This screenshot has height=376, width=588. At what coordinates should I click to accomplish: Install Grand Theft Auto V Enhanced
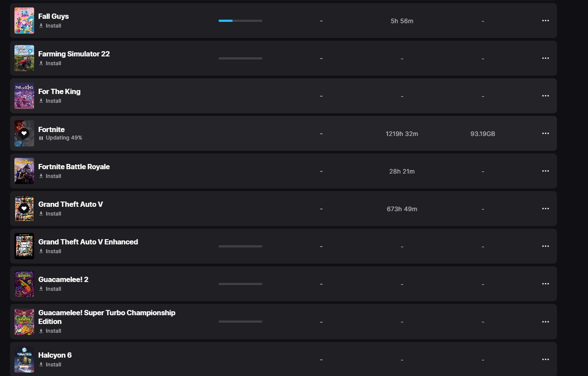pyautogui.click(x=53, y=251)
